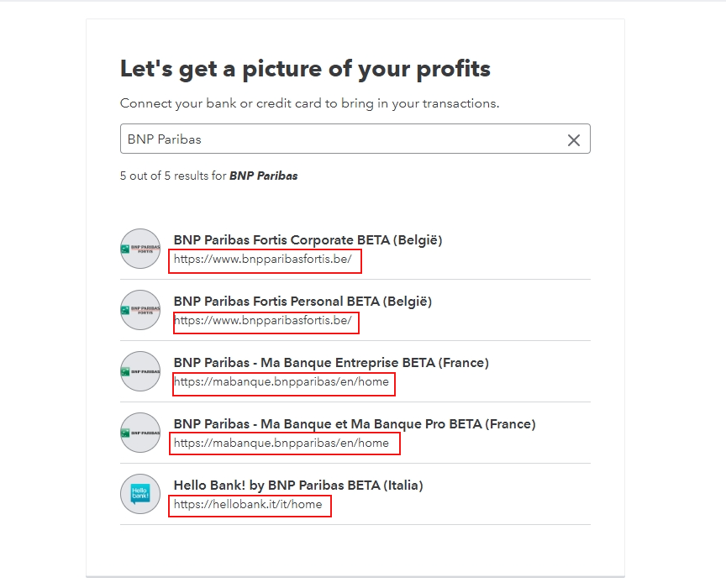
Task: Clear the BNP Paribas search text
Action: pos(574,140)
